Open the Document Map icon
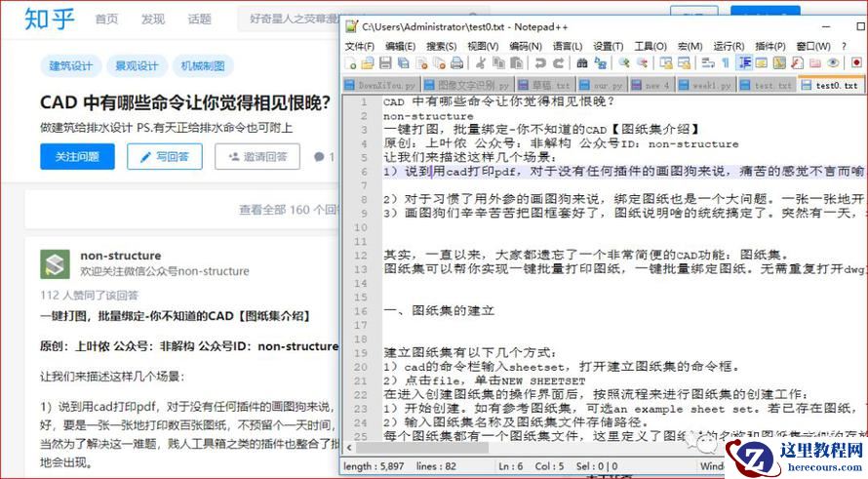 click(779, 63)
